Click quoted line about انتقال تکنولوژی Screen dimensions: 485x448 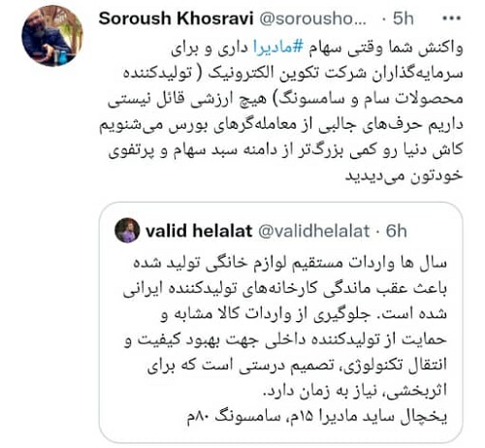tap(298, 366)
